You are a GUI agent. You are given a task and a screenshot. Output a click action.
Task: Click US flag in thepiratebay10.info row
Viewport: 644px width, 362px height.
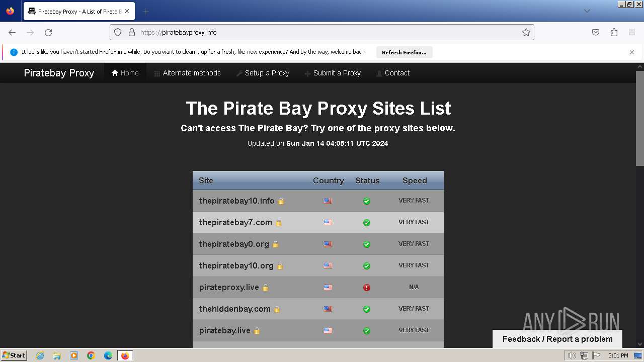tap(328, 201)
